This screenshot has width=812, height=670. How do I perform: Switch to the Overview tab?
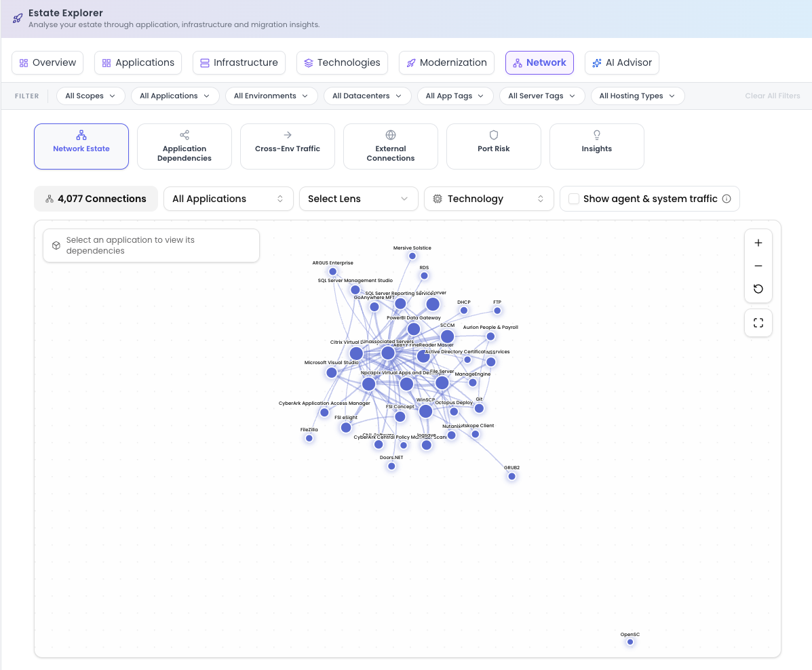click(x=47, y=62)
